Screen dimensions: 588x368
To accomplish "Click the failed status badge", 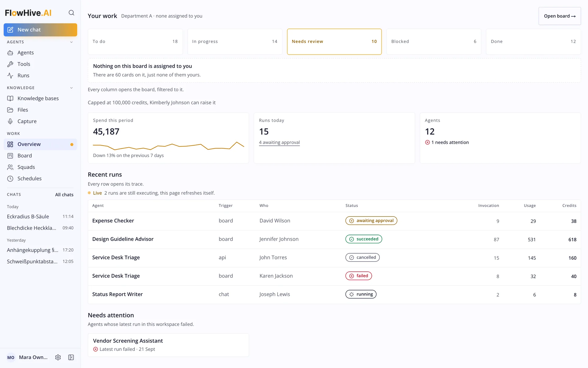I will [359, 276].
